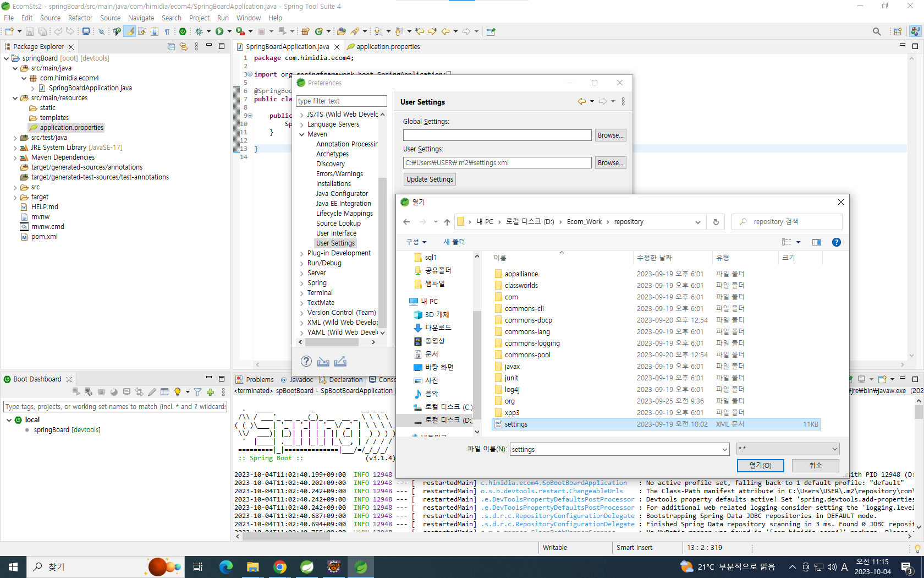
Task: Expand Maven Dependencies node
Action: pos(15,157)
